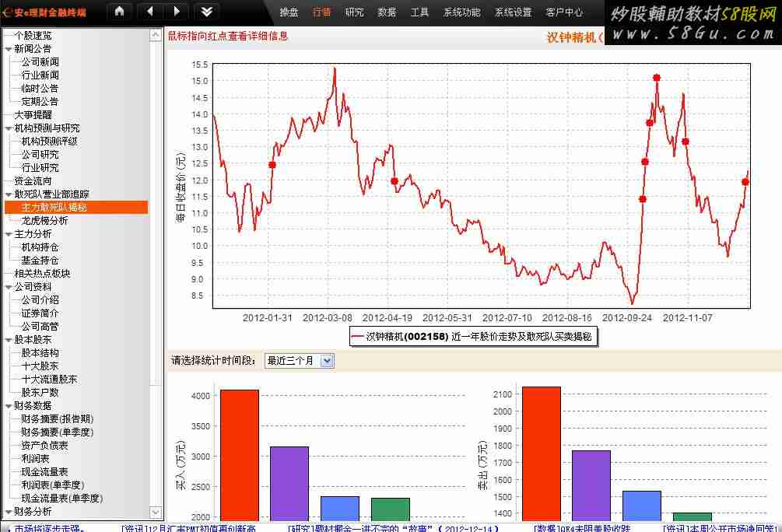782x532 pixels.
Task: Click sidebar scrollbar up arrow
Action: [156, 34]
